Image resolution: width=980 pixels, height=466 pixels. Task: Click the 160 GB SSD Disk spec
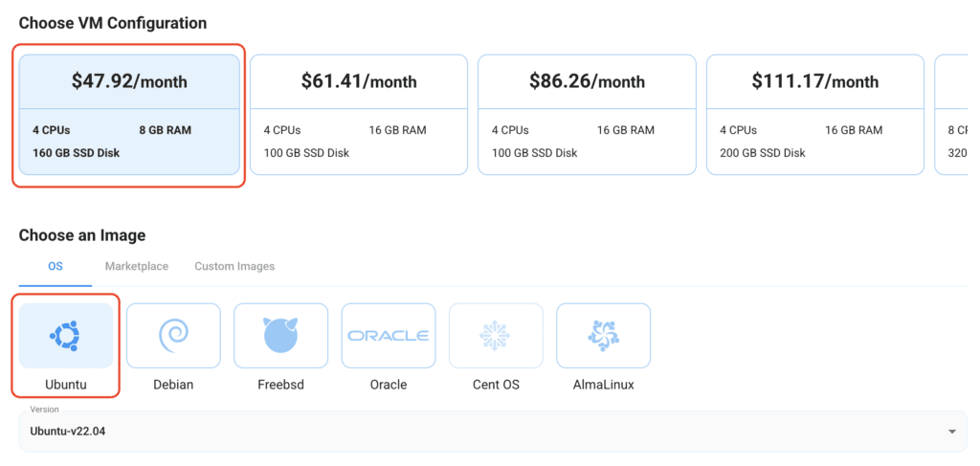(x=77, y=152)
